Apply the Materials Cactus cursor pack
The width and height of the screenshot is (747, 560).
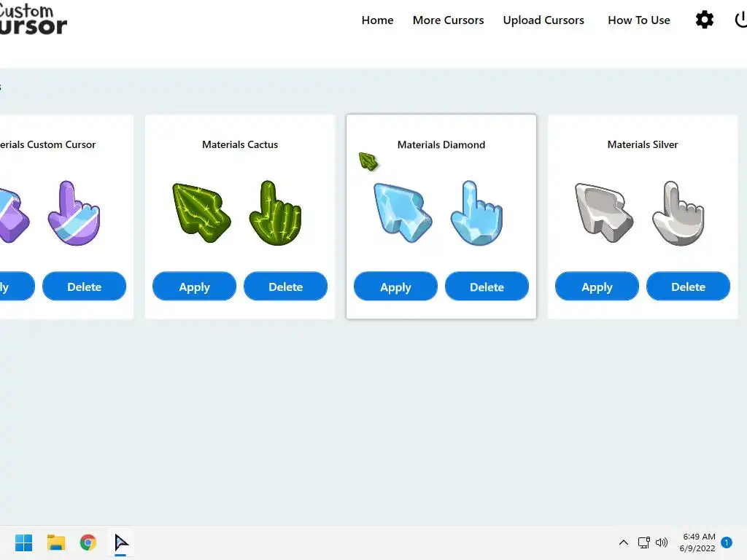coord(194,287)
